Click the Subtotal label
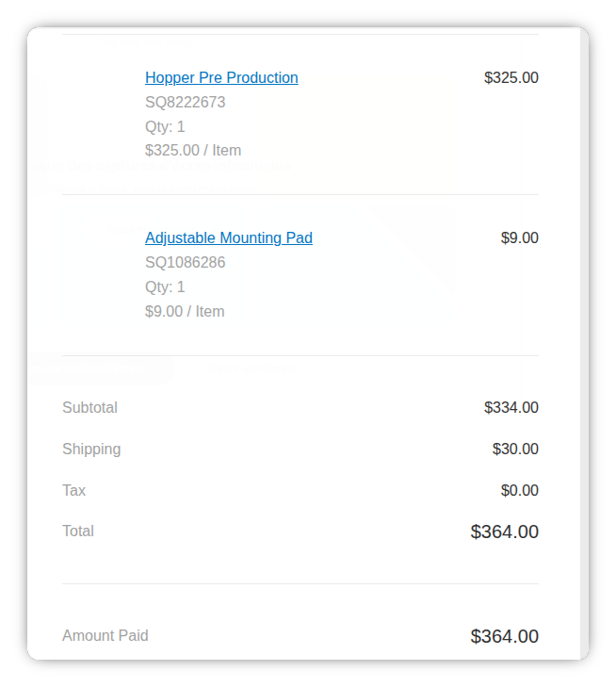 coord(89,408)
